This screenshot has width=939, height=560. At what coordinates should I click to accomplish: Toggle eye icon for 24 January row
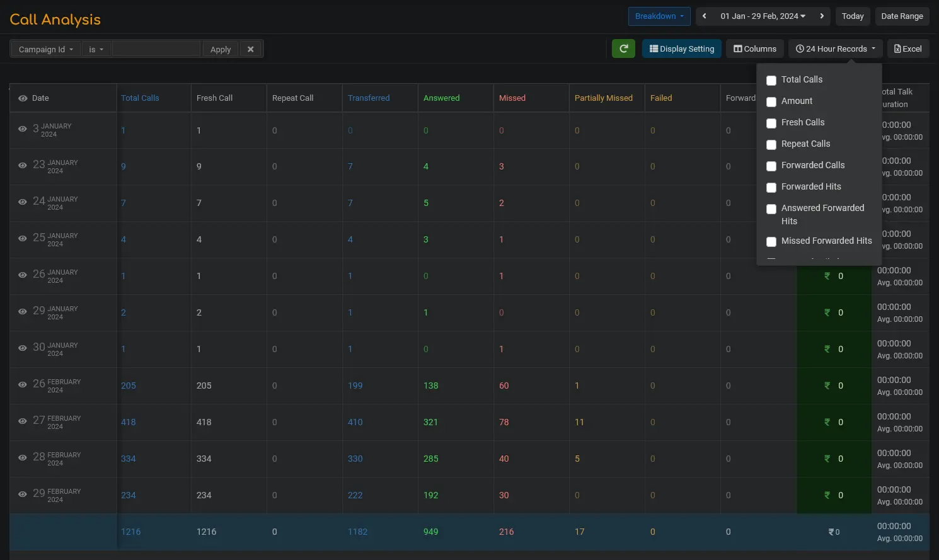(x=23, y=202)
